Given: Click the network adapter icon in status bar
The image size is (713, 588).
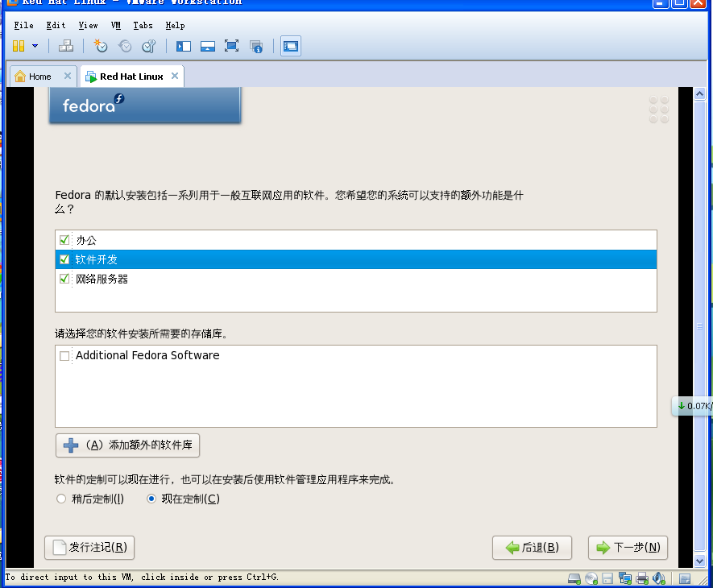Looking at the screenshot, I should [626, 578].
